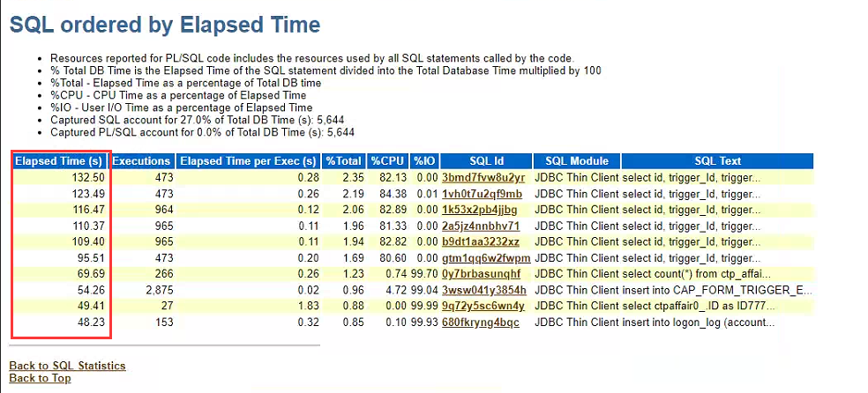The height and width of the screenshot is (393, 868).
Task: Follow the Back to Top link
Action: 40,377
